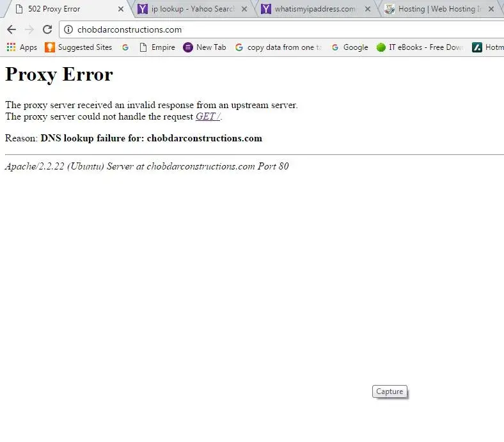Click the GET / link

(x=208, y=116)
